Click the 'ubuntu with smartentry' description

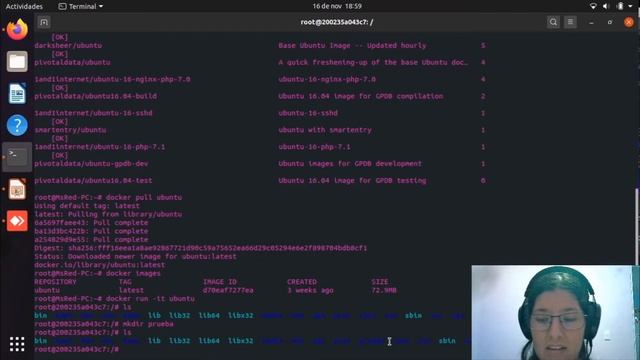pyautogui.click(x=325, y=130)
